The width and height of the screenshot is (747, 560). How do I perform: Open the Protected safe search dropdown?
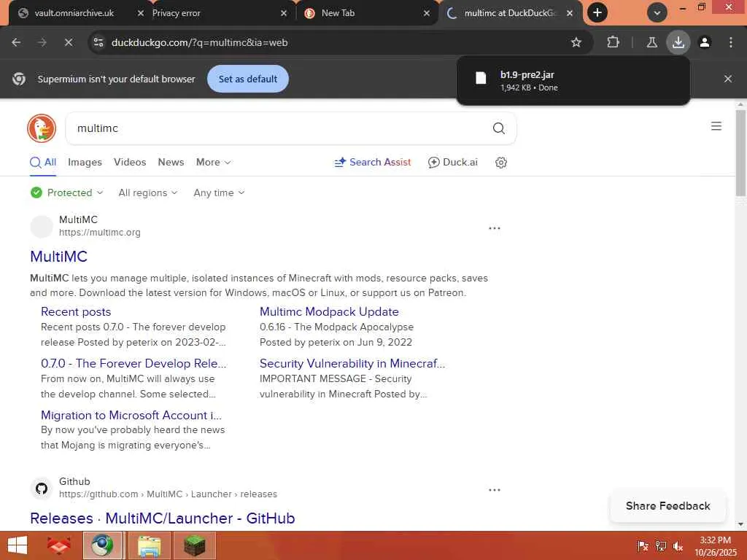pos(66,192)
